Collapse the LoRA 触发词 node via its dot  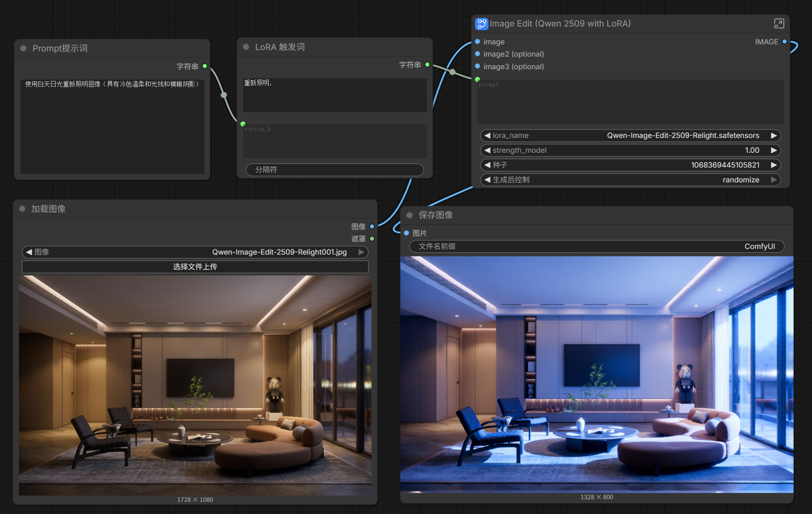tap(246, 47)
